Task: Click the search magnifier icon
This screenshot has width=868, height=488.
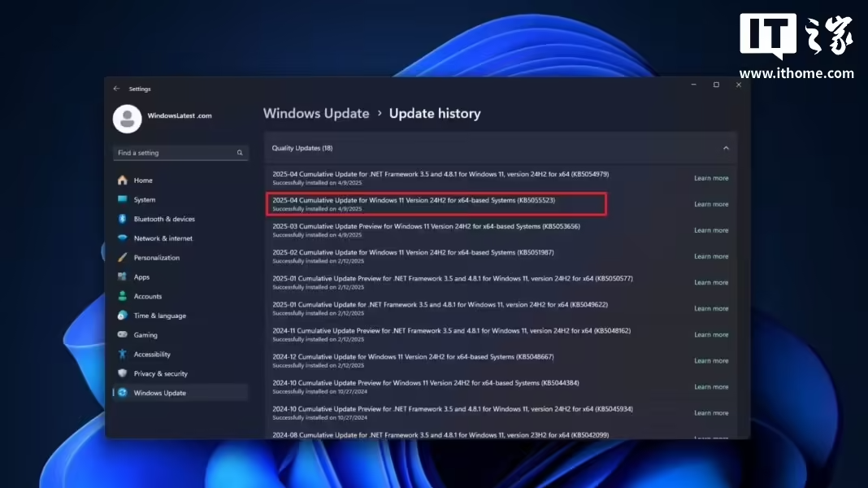Action: pyautogui.click(x=240, y=153)
